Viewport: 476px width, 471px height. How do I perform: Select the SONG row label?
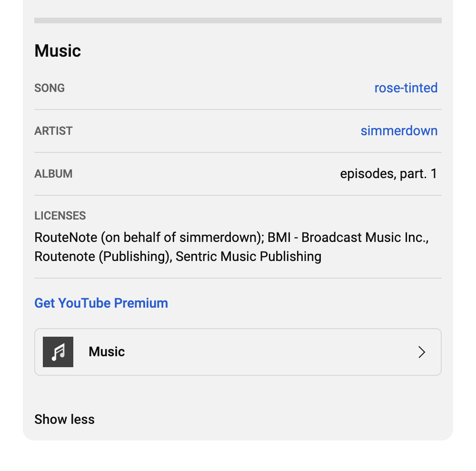click(50, 88)
